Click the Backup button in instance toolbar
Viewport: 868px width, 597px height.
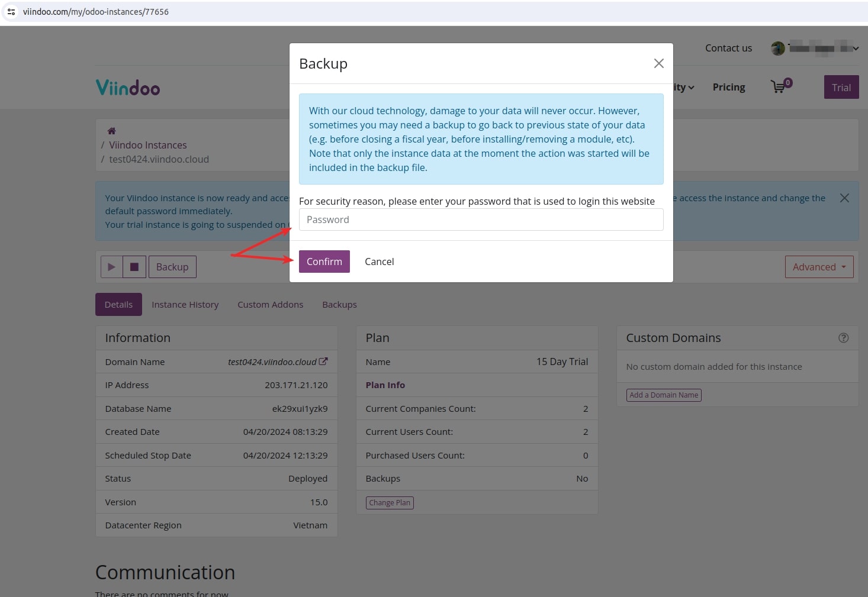[172, 267]
